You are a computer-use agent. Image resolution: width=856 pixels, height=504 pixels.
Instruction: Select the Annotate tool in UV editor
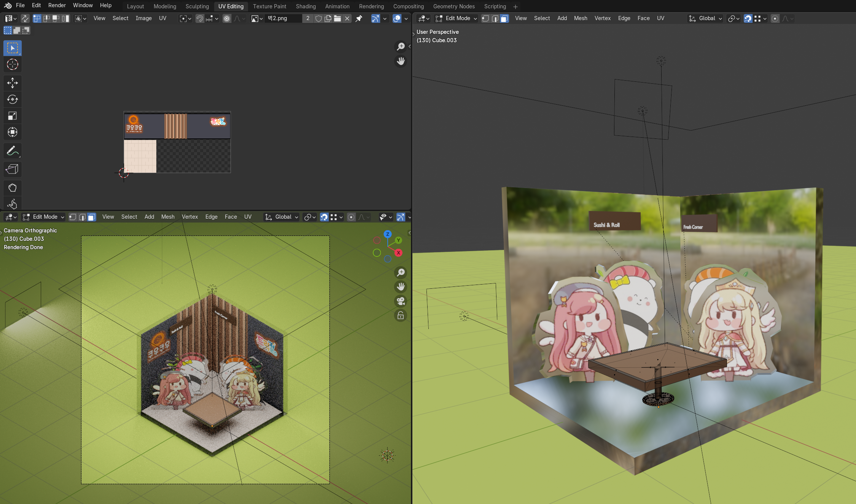[x=12, y=151]
